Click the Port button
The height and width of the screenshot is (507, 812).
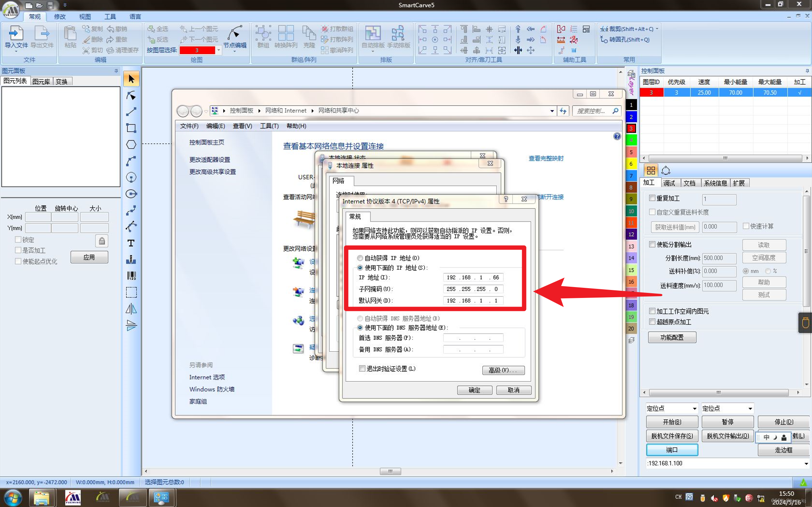click(672, 450)
